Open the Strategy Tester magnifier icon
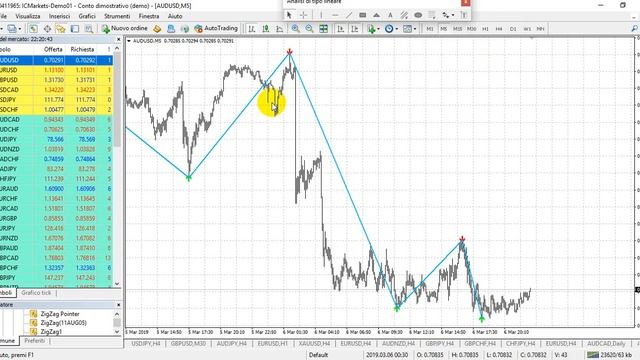The image size is (640, 360). (89, 29)
